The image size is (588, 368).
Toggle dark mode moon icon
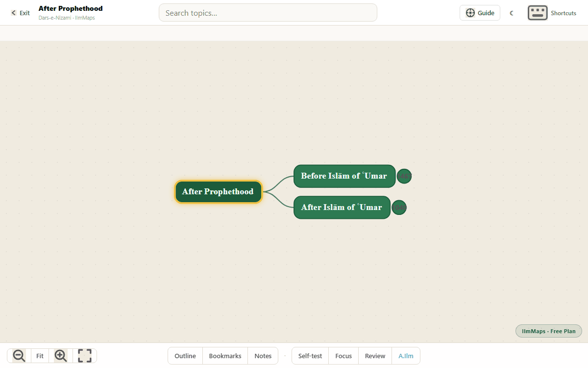[512, 13]
